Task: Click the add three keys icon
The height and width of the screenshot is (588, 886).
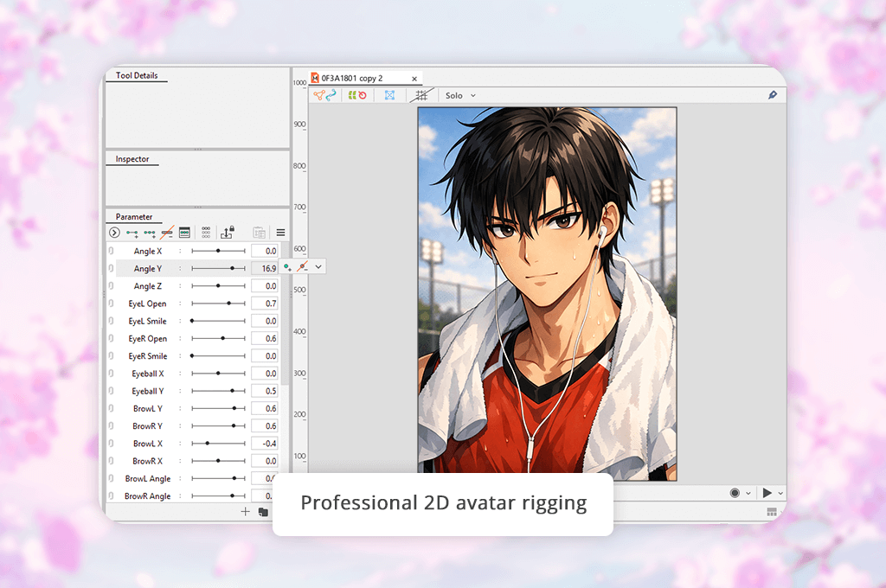Action: point(150,233)
